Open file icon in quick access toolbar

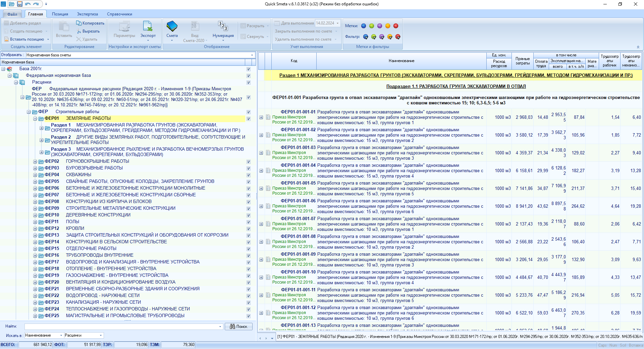(x=12, y=4)
